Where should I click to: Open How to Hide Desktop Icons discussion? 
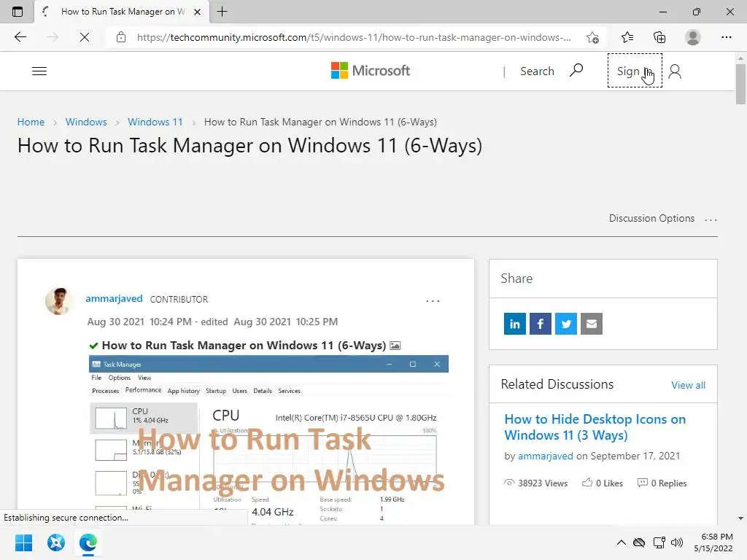pos(595,427)
